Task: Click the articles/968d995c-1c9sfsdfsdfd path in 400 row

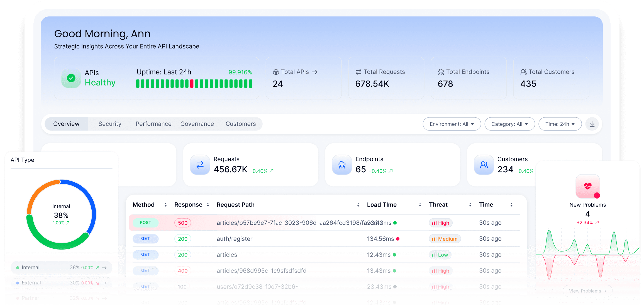Action: 262,271
